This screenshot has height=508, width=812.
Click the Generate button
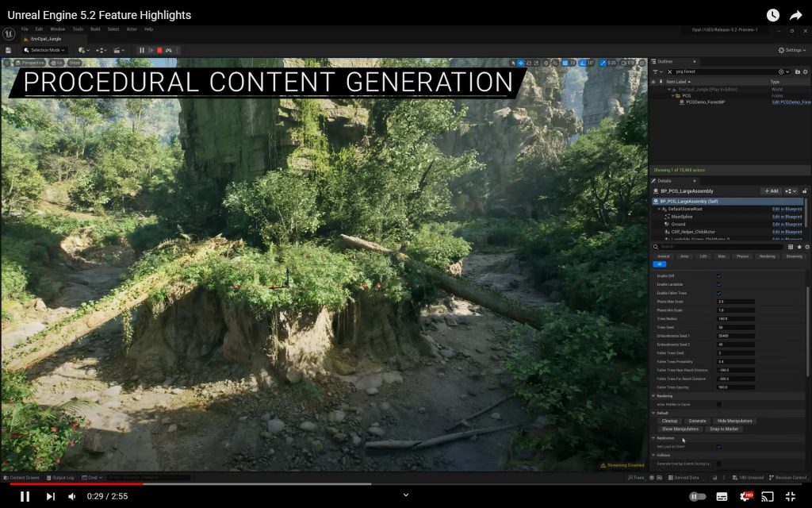pos(695,420)
